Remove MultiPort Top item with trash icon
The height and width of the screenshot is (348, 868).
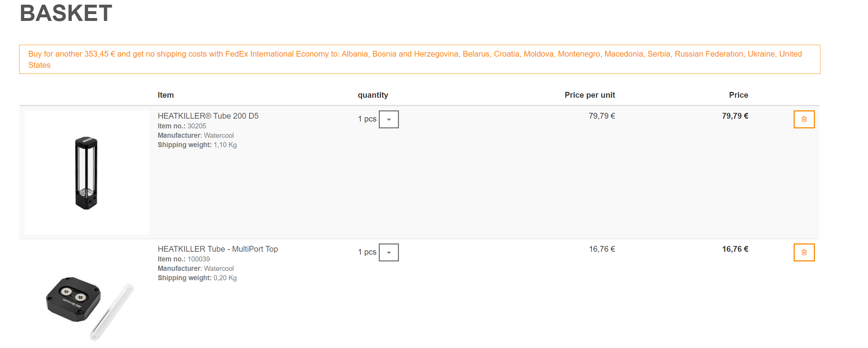pos(804,252)
